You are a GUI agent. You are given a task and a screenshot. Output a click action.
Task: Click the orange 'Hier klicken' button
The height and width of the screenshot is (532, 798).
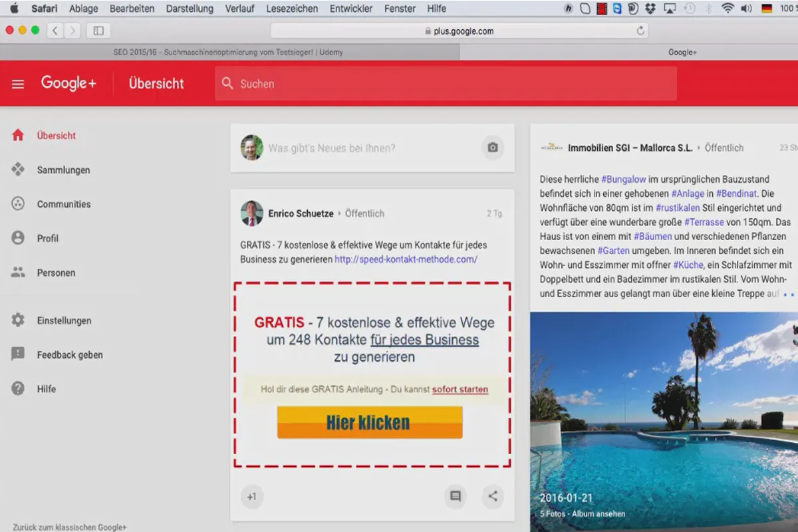tap(370, 422)
